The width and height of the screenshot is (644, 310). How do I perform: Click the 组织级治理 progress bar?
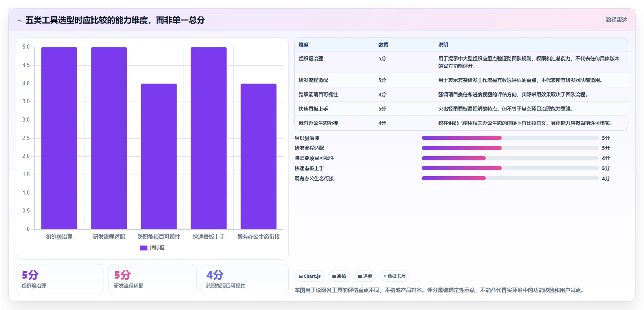510,138
